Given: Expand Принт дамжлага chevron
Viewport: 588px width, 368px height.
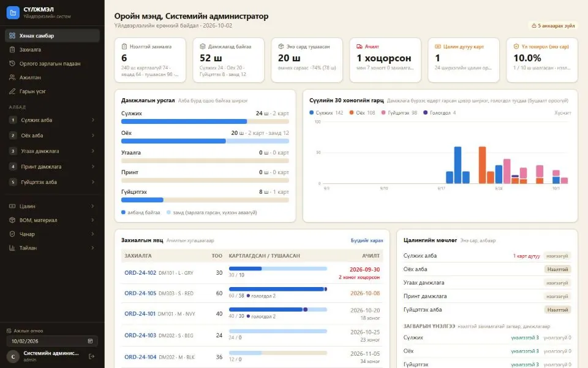Looking at the screenshot, I should [x=92, y=166].
